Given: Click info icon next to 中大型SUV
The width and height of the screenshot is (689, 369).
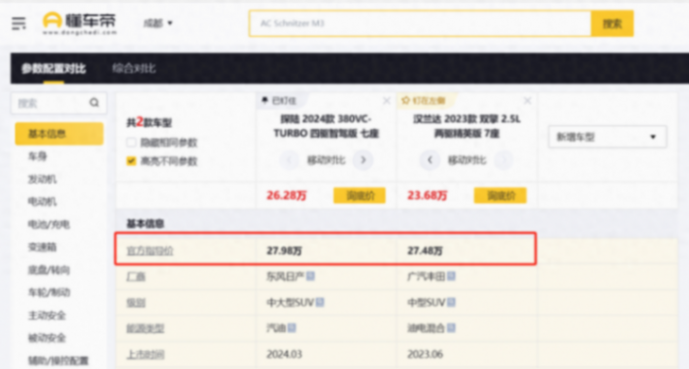Looking at the screenshot, I should pos(320,302).
